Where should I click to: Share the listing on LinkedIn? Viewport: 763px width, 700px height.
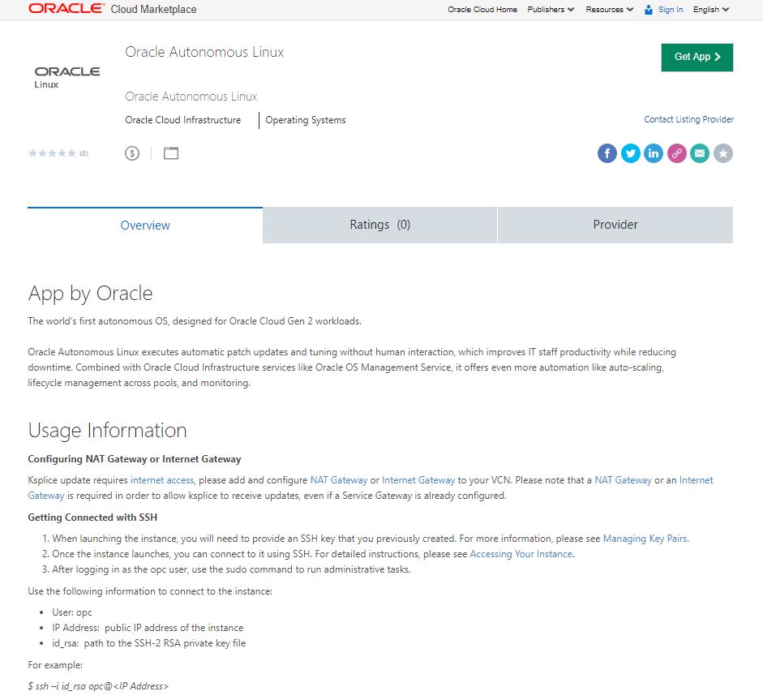click(x=654, y=152)
